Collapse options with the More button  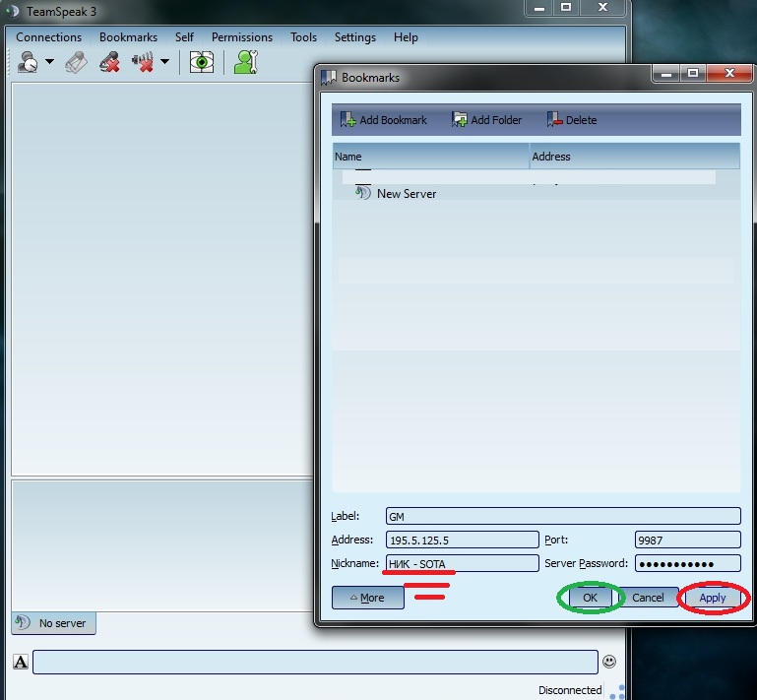368,598
